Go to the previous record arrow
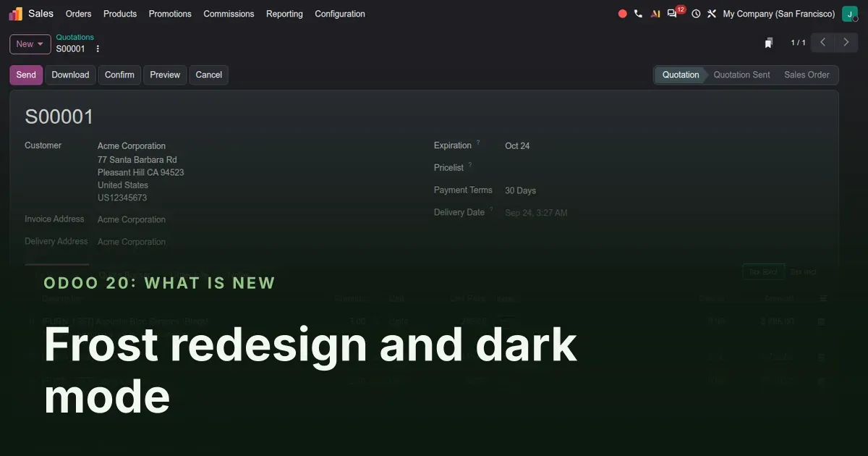This screenshot has width=868, height=456. pyautogui.click(x=823, y=43)
